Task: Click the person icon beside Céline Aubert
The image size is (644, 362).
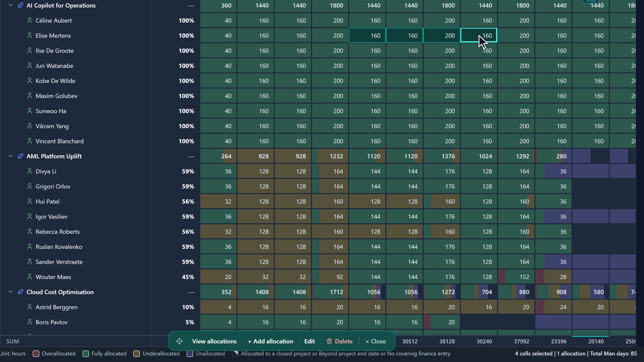Action: [30, 20]
